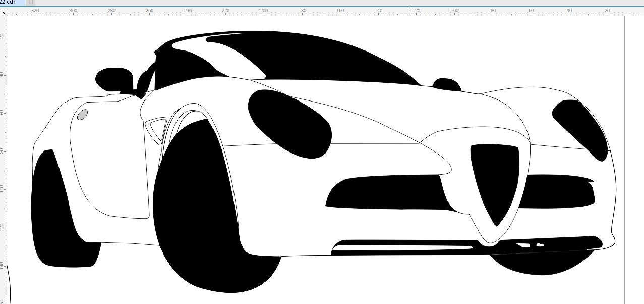Click the 100 mark on vertical ruler
Viewport: 644px width, 304px height.
3,188
